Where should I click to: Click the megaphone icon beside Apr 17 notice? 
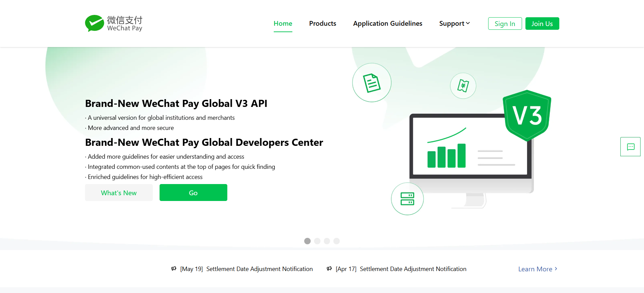click(x=329, y=269)
